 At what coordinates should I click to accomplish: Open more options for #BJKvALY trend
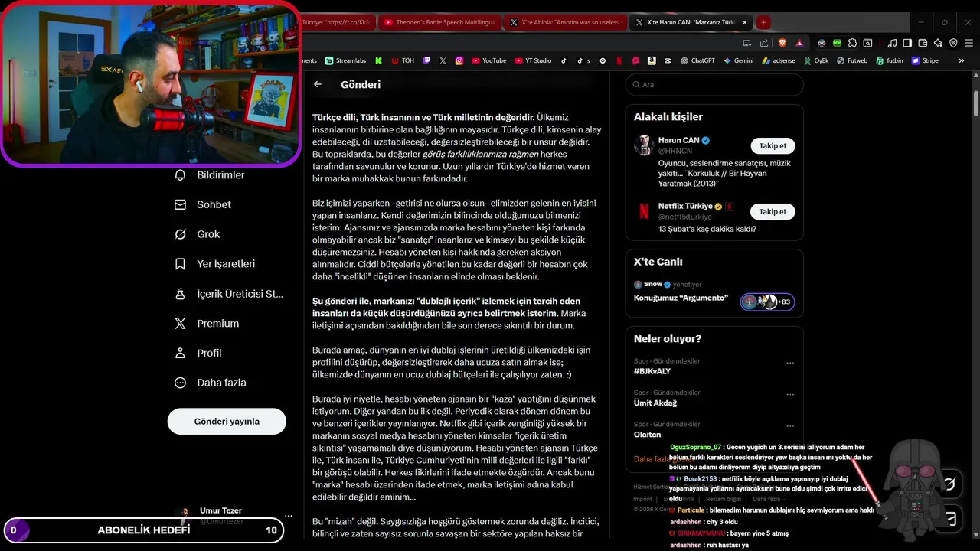click(x=790, y=363)
